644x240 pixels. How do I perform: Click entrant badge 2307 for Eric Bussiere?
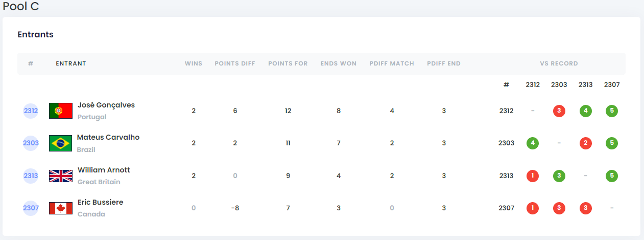point(31,208)
